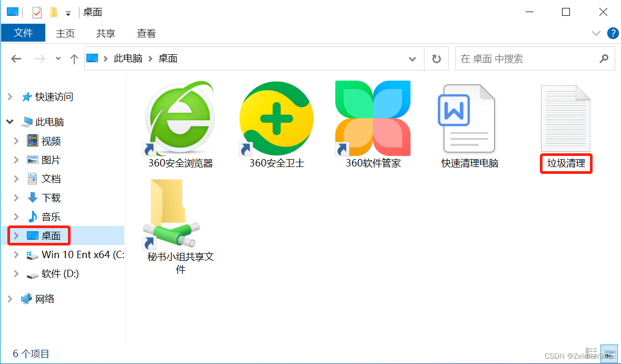
Task: Expand the 音乐 tree node
Action: pyautogui.click(x=16, y=217)
